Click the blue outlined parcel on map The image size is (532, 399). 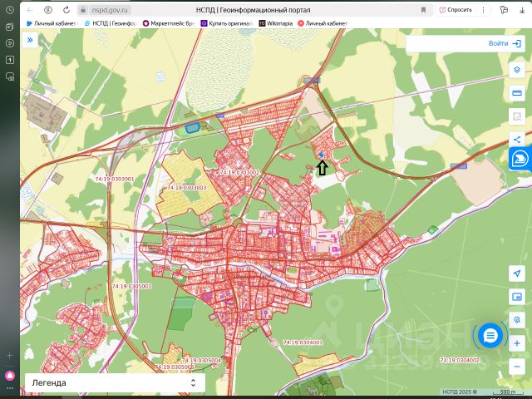click(192, 128)
